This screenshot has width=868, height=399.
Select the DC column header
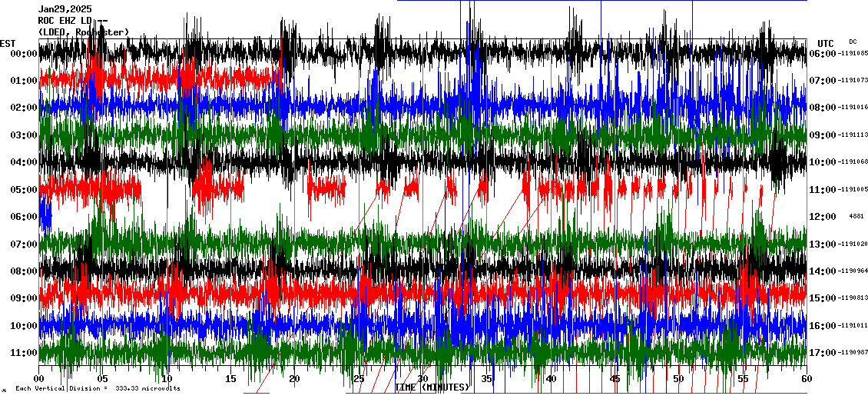pos(853,42)
